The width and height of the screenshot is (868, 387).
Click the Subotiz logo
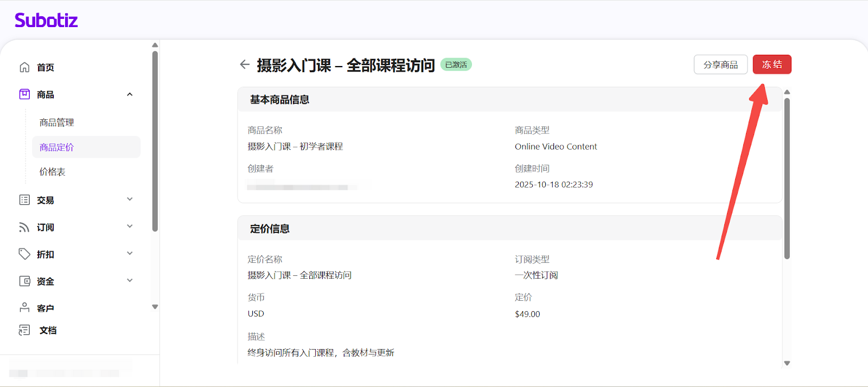46,21
